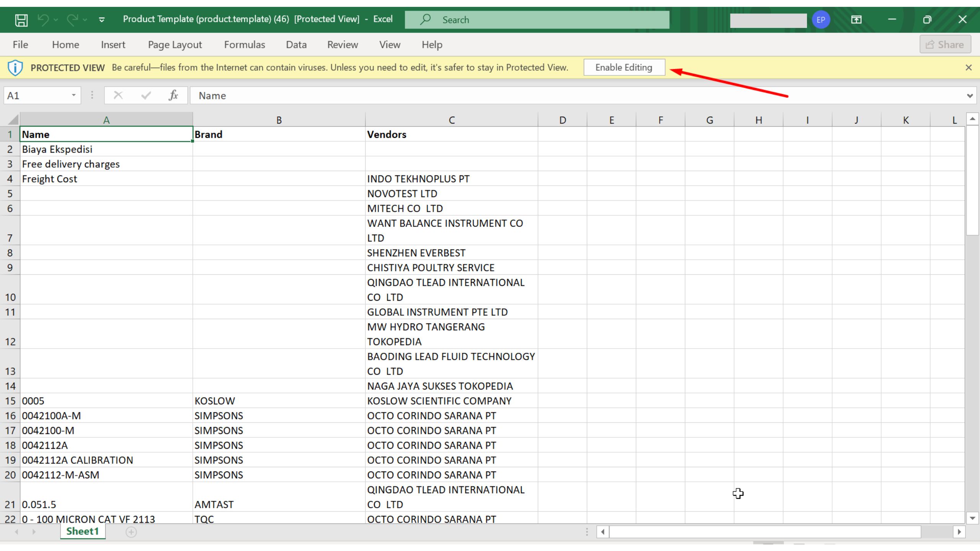980x551 pixels.
Task: Click the horizontal scrollbar thumb
Action: coord(765,532)
